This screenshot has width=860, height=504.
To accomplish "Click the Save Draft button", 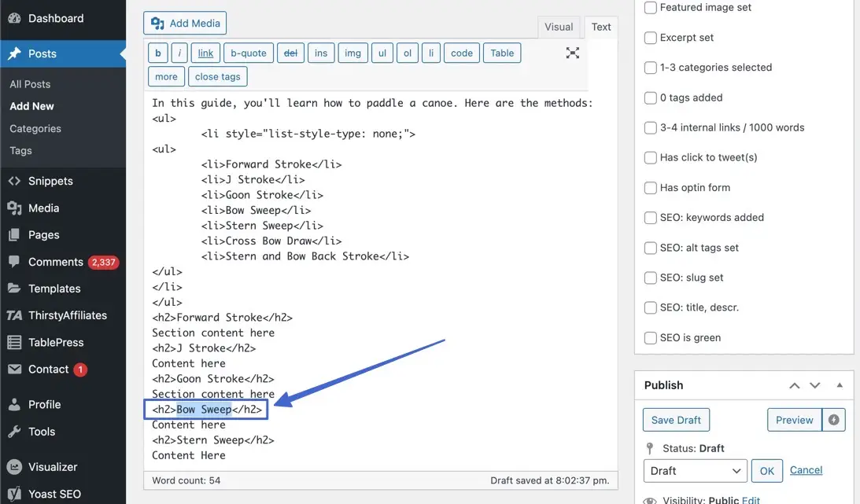I will [676, 419].
